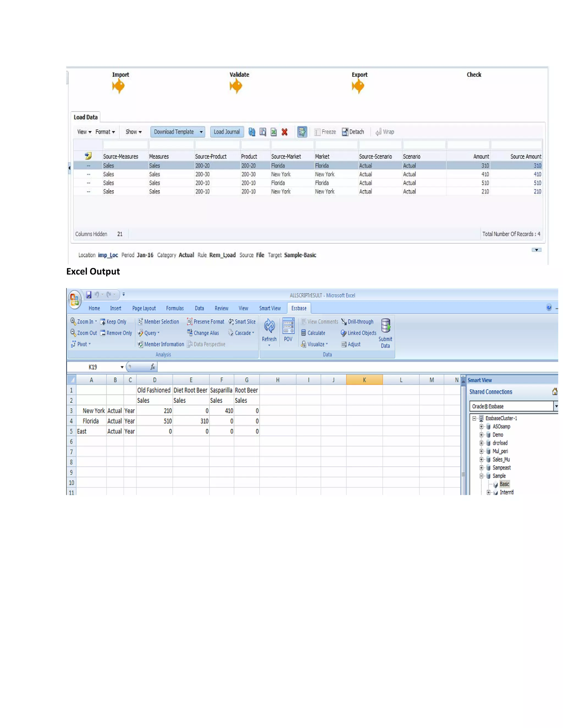Select the Basic cube in the tree

504,484
